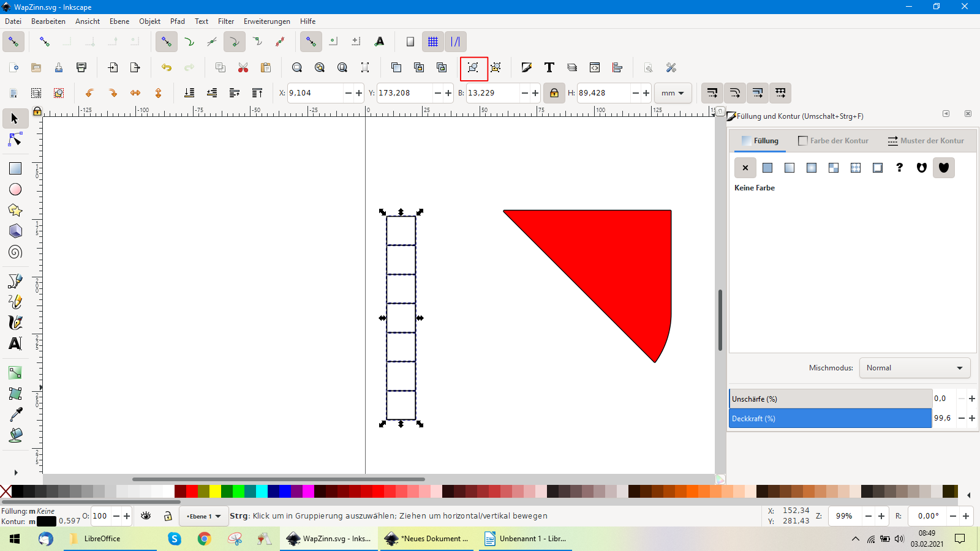Choose the star and polygon tool

pyautogui.click(x=15, y=211)
